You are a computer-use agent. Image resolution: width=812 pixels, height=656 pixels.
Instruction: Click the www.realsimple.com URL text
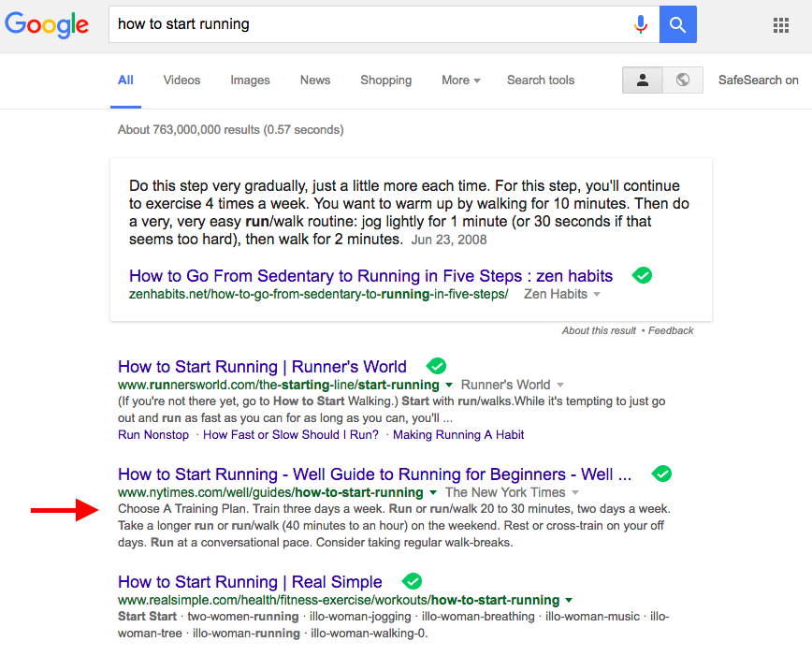(x=339, y=601)
